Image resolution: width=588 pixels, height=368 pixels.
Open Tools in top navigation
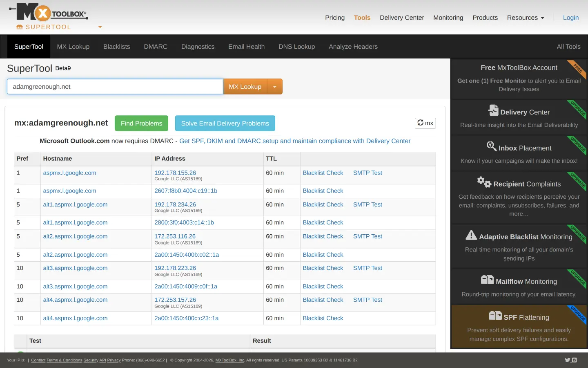click(x=362, y=18)
